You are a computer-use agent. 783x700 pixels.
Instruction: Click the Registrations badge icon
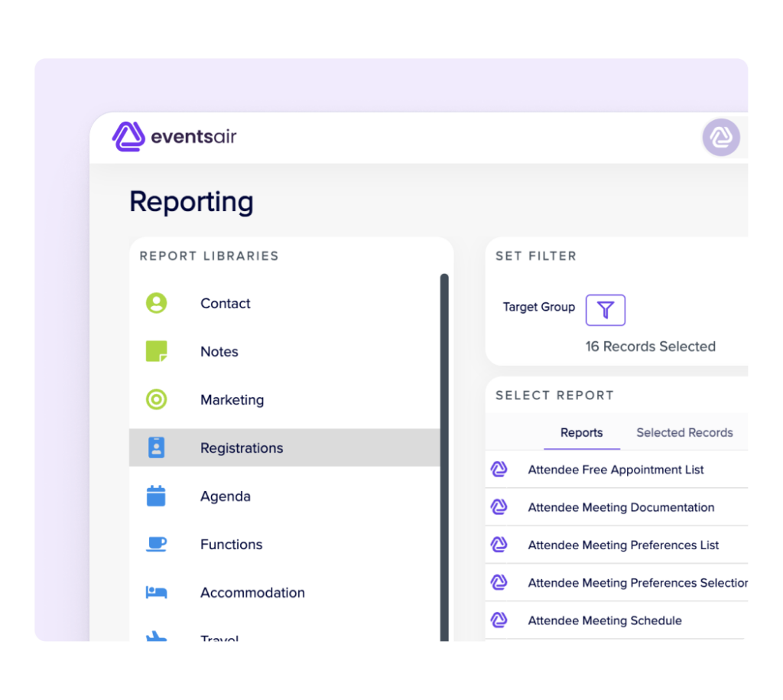coord(156,448)
